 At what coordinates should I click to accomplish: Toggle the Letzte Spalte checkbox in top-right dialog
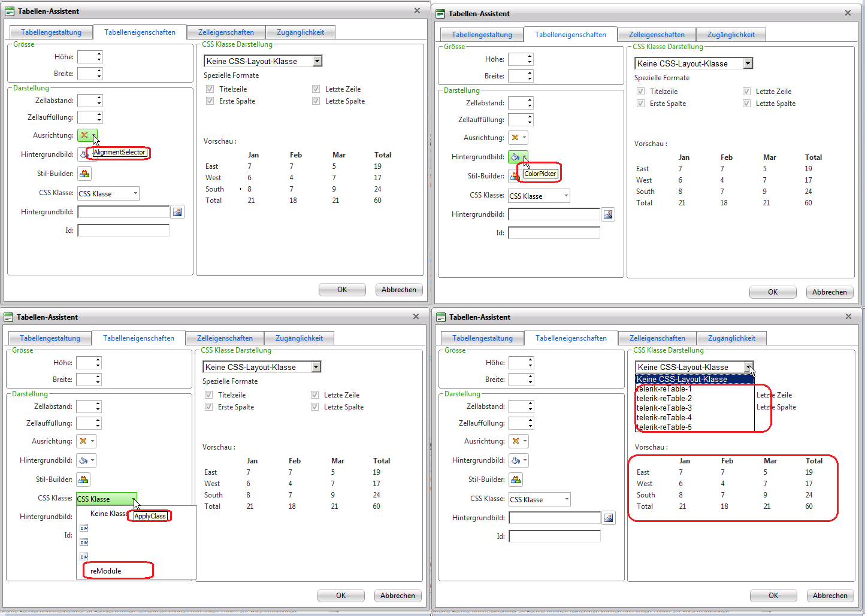746,104
